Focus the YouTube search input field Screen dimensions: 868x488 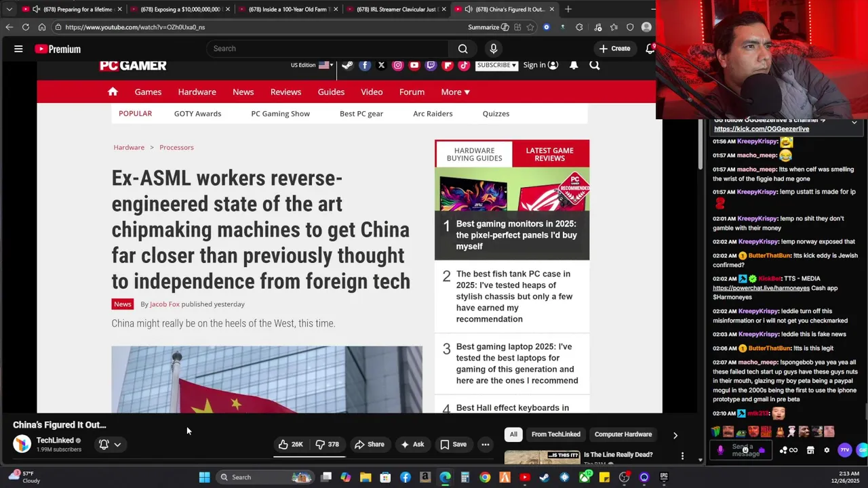click(327, 49)
